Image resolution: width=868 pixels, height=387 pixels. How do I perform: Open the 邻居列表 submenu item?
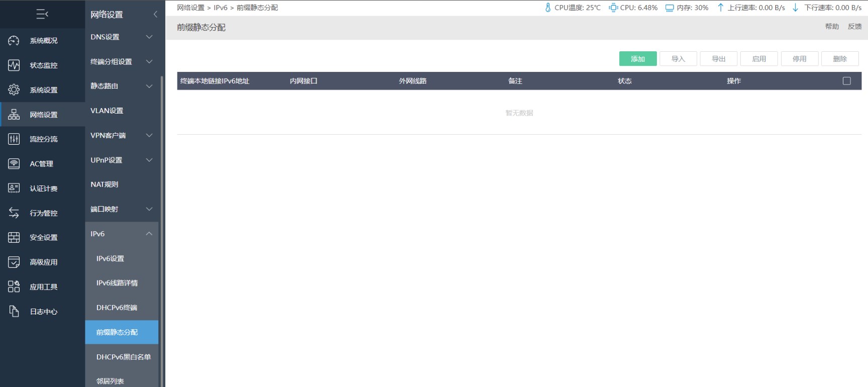[122, 381]
